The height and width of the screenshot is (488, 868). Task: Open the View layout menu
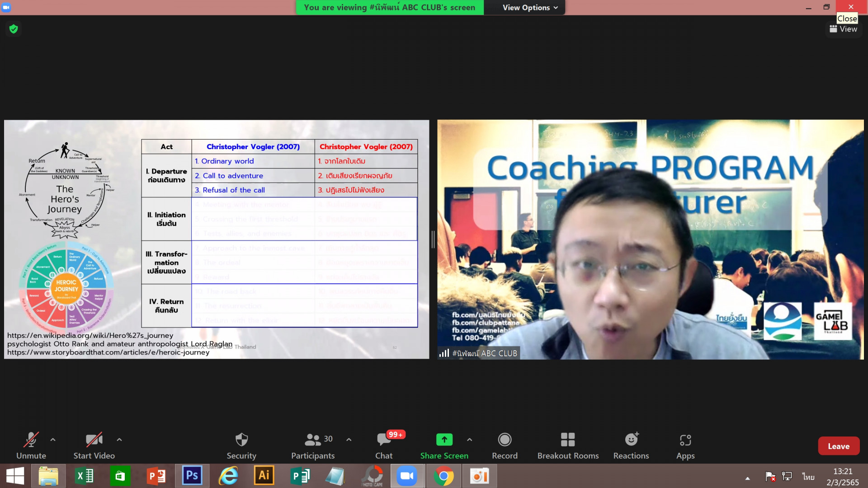[844, 29]
